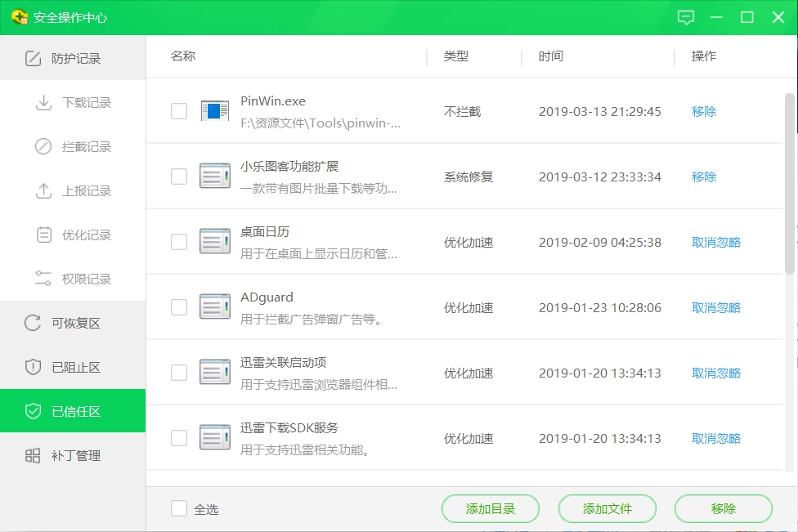Screen dimensions: 798x532
Task: Click the 添加目录 button
Action: point(490,508)
